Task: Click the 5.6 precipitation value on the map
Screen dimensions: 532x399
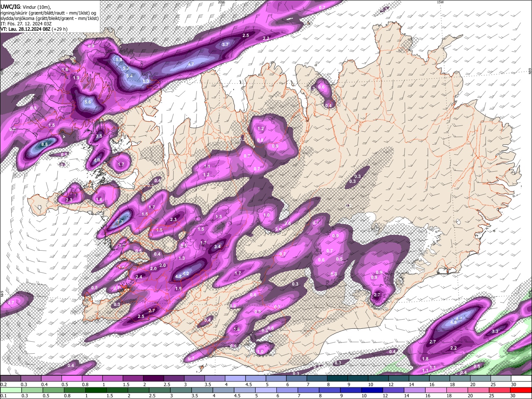Action: (87, 102)
